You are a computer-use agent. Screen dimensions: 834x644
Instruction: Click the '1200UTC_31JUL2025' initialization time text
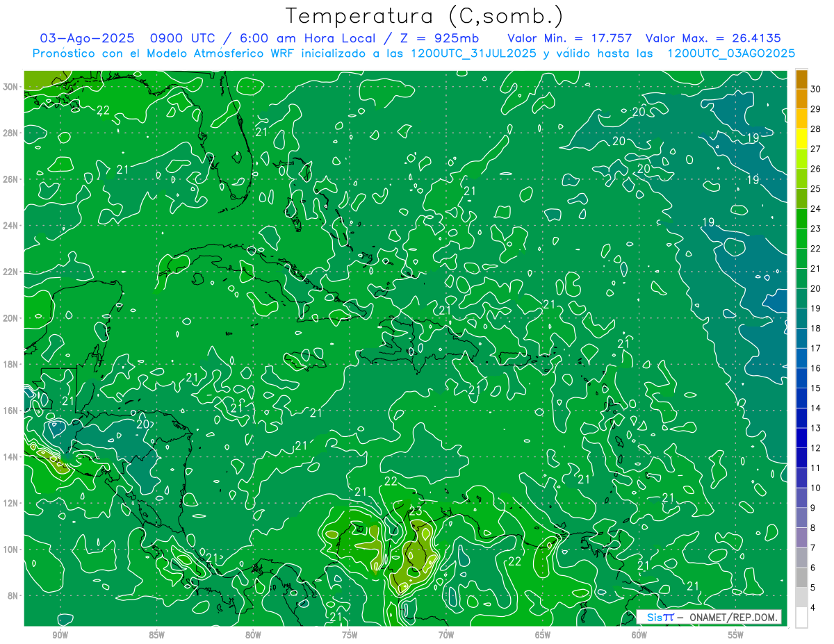(x=473, y=53)
